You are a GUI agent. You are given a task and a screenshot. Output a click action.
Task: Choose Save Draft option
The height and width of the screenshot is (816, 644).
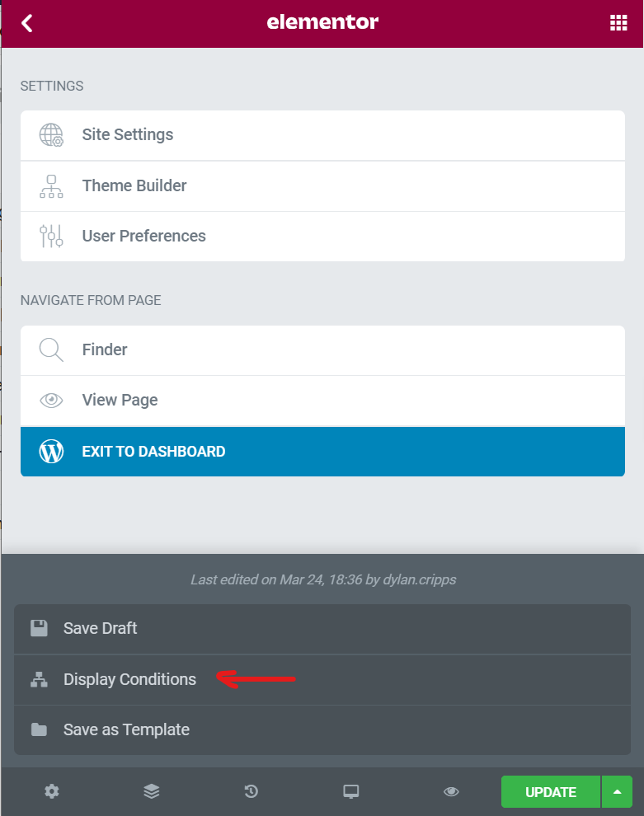pos(322,629)
